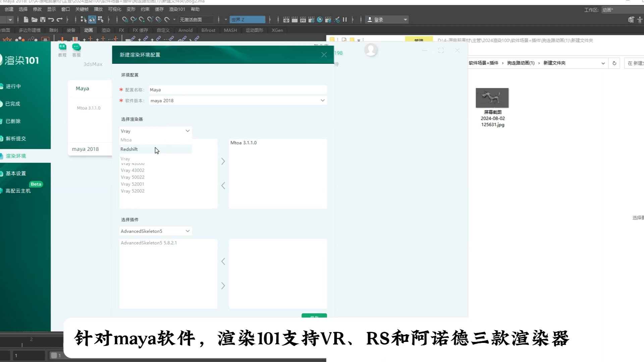Make the selected object live
This screenshot has width=644, height=362.
167,20
